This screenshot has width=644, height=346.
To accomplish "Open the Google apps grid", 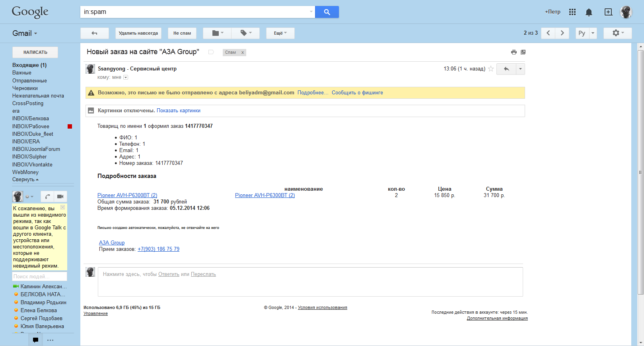I will (572, 12).
